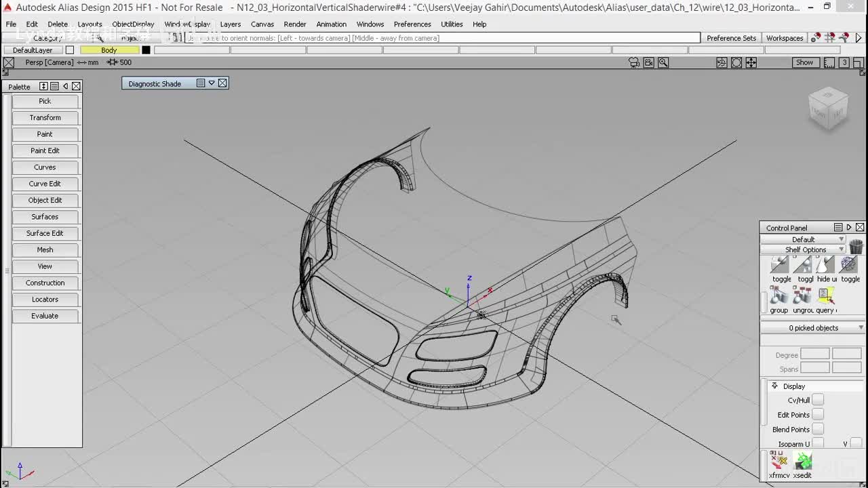Enable the Edit Points checkbox
Viewport: 868px width, 488px height.
818,415
